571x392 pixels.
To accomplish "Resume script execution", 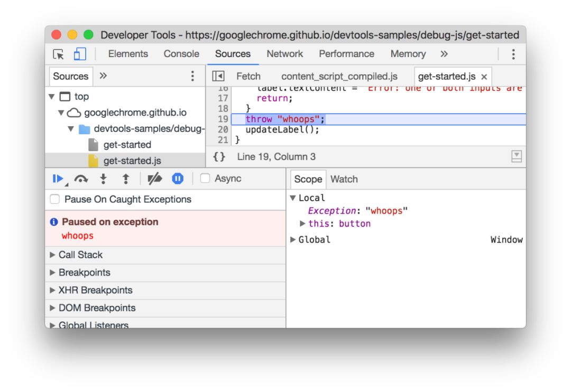I will tap(58, 179).
